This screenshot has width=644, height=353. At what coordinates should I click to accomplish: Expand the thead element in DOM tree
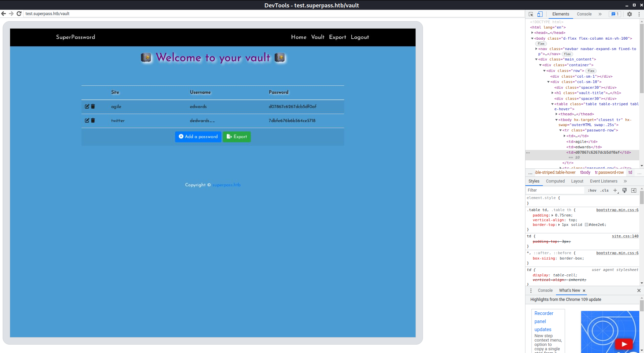coord(557,114)
